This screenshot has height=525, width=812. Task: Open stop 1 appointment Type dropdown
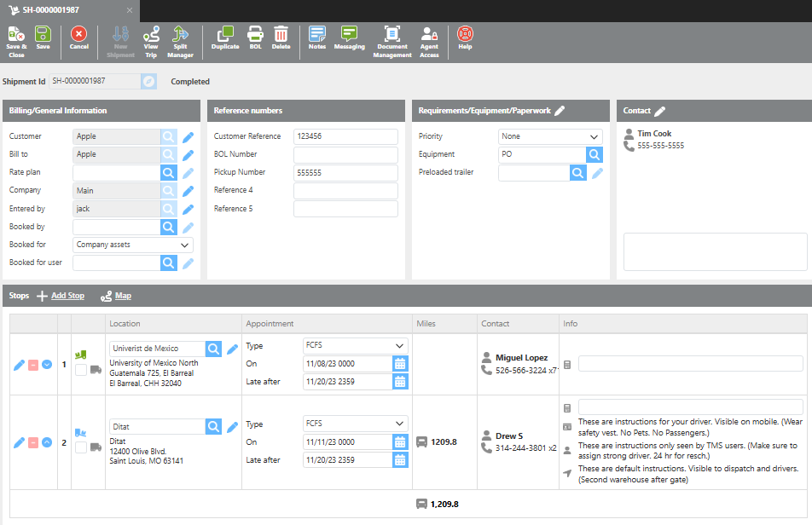356,346
